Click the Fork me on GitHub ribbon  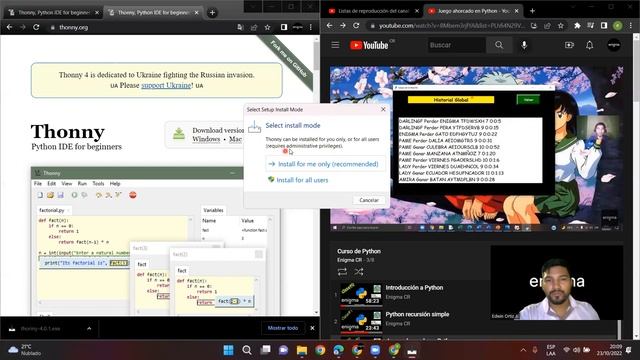click(288, 59)
